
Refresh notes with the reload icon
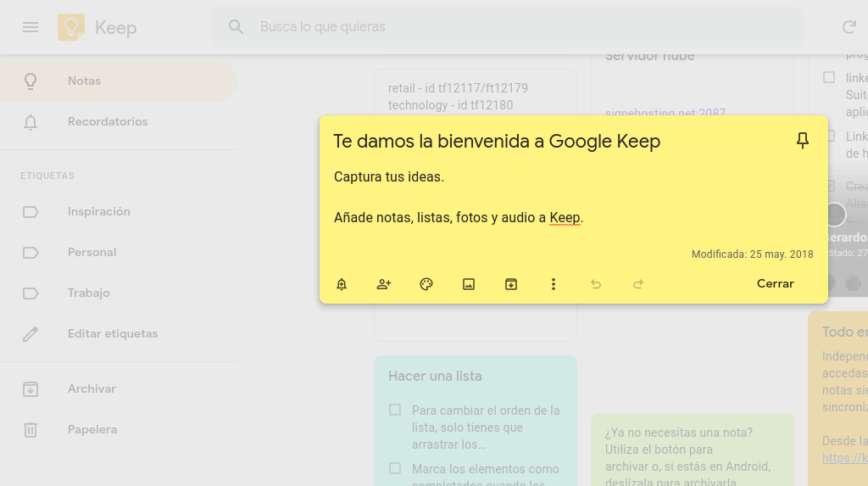(849, 27)
